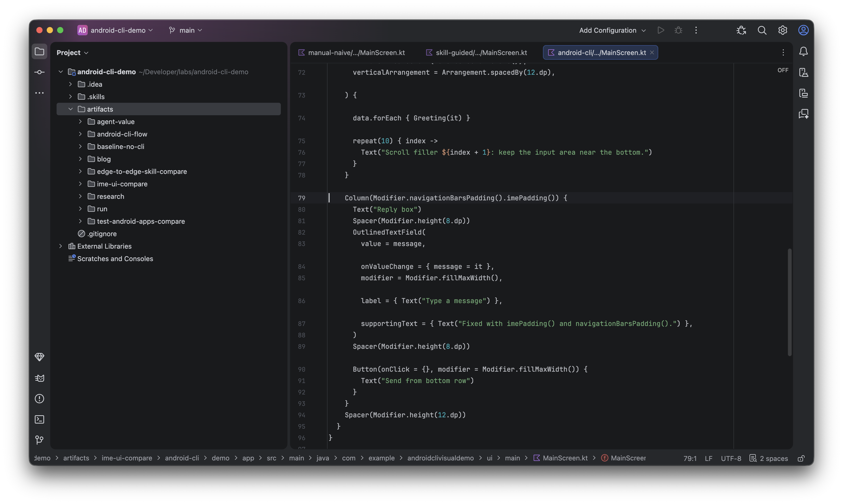Click the read-only lock icon in status bar
Image resolution: width=843 pixels, height=504 pixels.
coord(801,458)
